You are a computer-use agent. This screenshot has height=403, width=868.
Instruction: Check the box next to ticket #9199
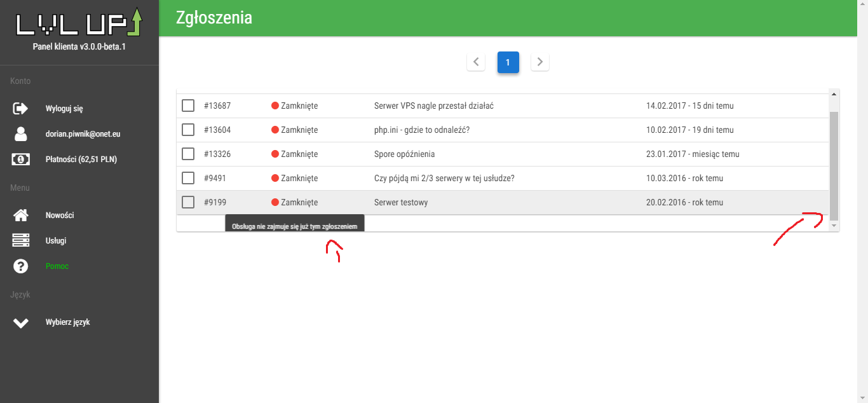coord(188,202)
